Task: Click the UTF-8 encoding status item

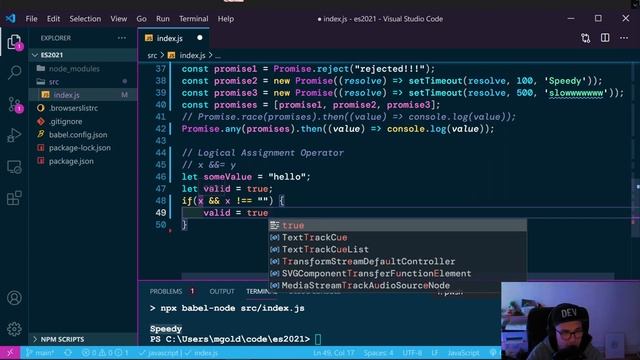Action: coord(412,353)
